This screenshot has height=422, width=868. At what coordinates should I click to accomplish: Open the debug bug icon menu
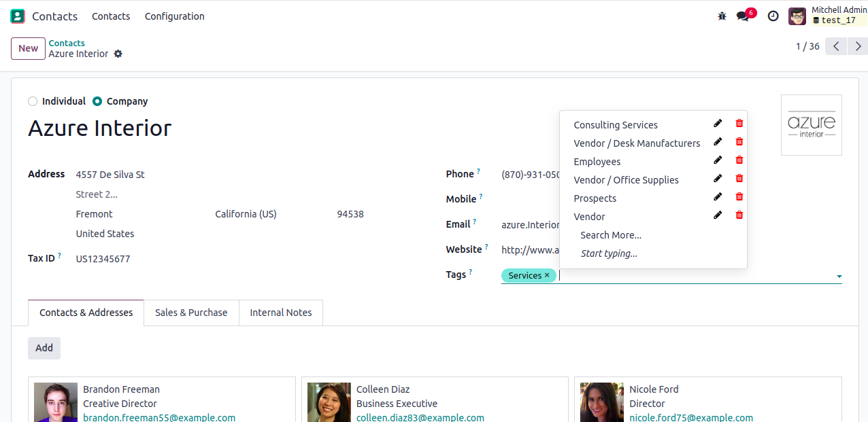point(722,16)
